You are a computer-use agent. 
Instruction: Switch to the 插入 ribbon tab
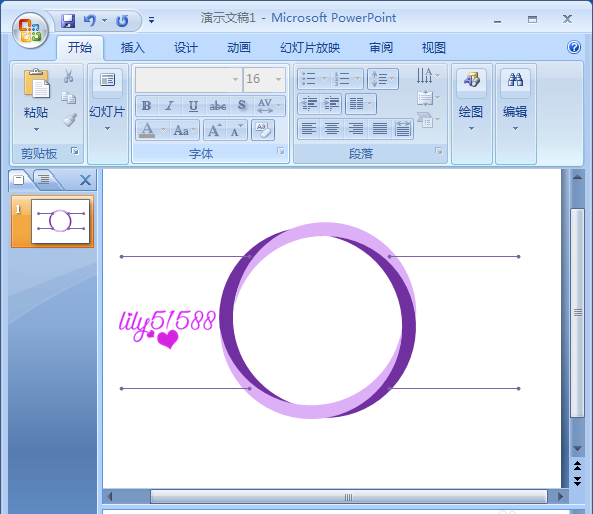pos(132,48)
